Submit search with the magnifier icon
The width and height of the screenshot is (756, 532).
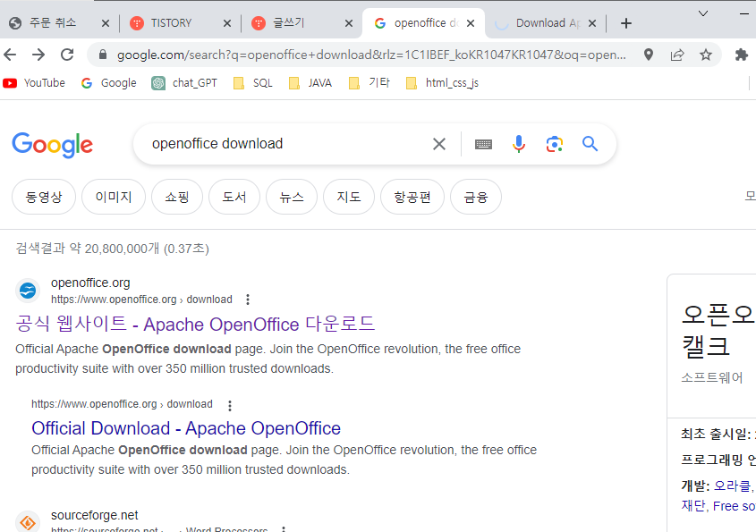[x=590, y=144]
